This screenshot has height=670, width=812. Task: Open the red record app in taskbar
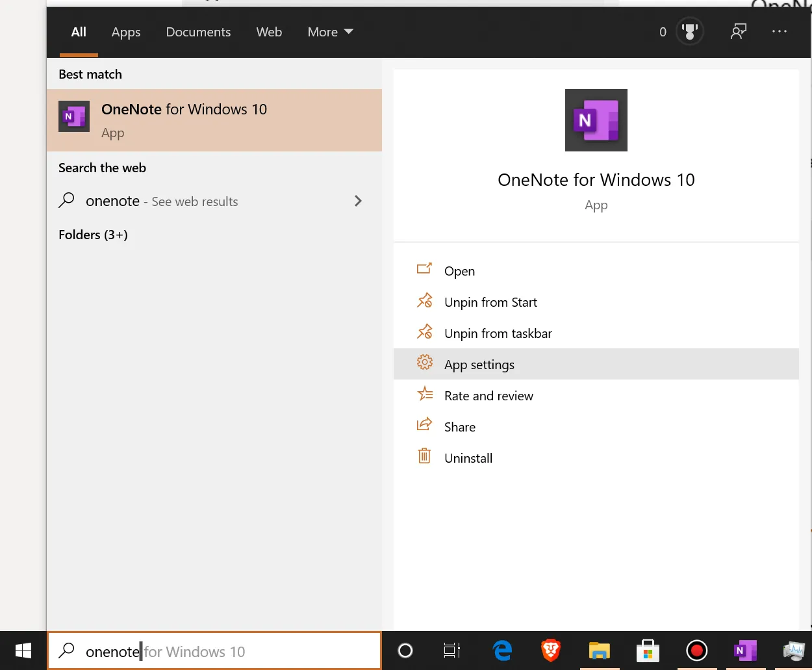696,651
